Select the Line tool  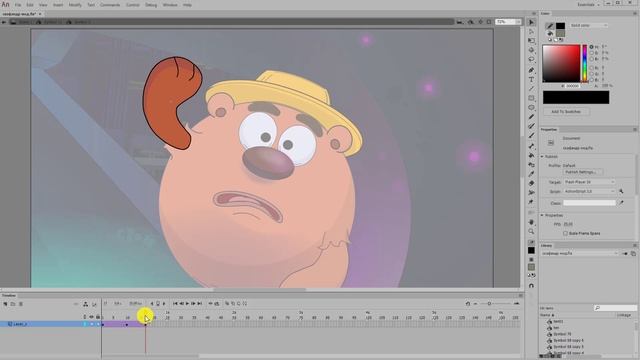(531, 89)
